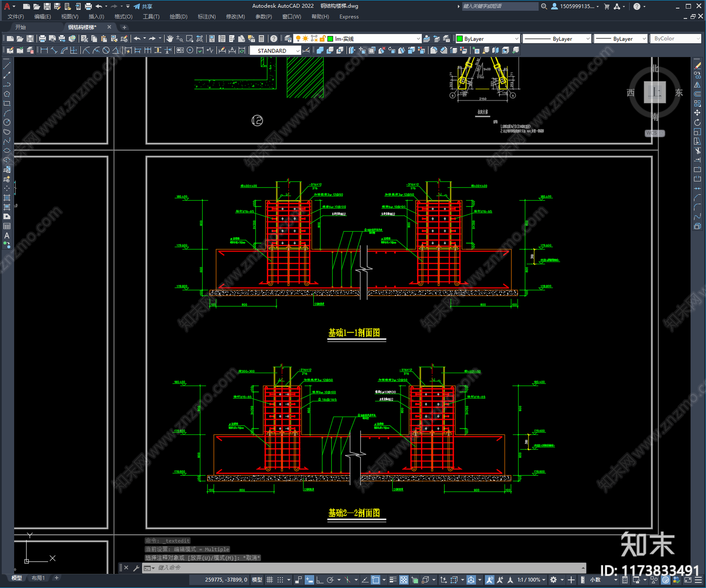The height and width of the screenshot is (588, 706).
Task: Click the Rotate tool on right toolbar
Action: tap(697, 122)
